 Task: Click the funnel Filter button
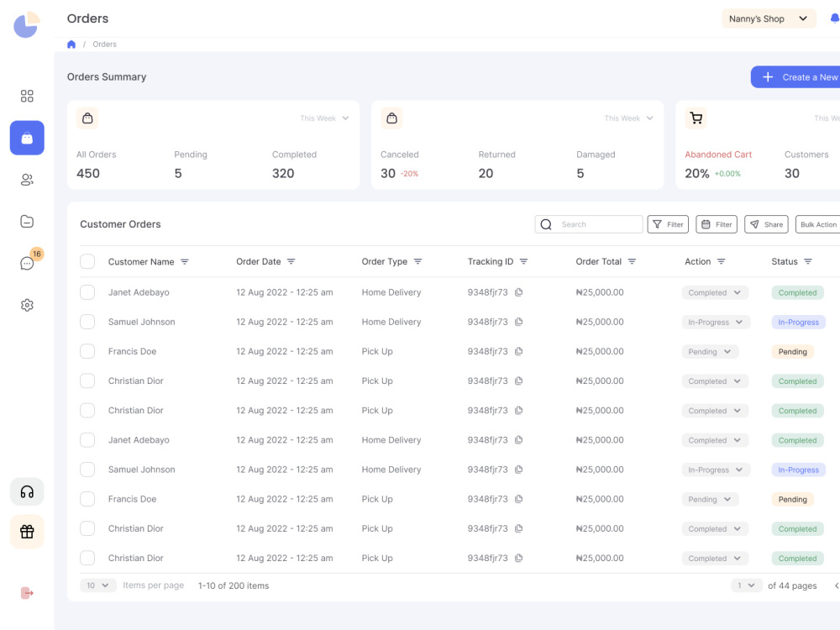(668, 224)
